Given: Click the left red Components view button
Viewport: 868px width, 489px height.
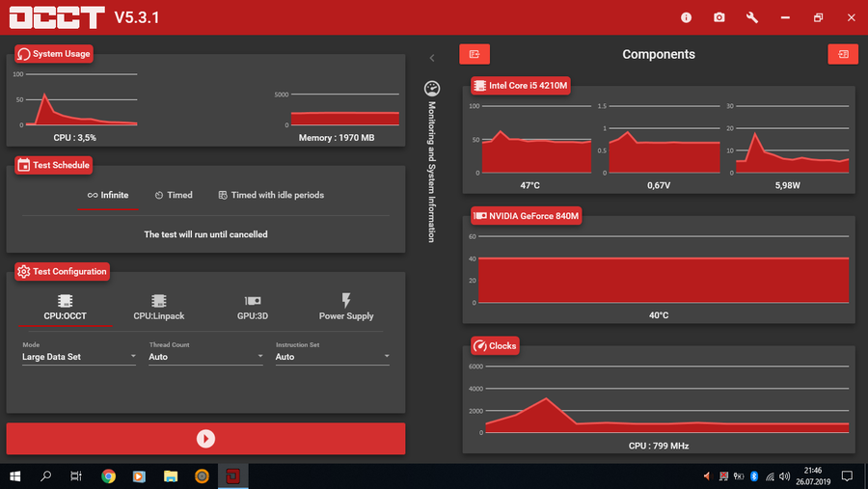Looking at the screenshot, I should click(475, 54).
